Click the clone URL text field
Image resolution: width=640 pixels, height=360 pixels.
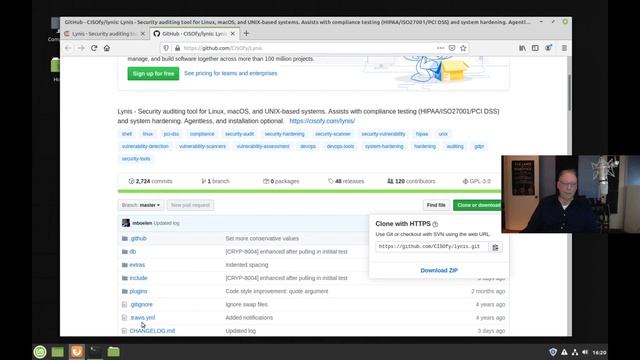pyautogui.click(x=432, y=247)
